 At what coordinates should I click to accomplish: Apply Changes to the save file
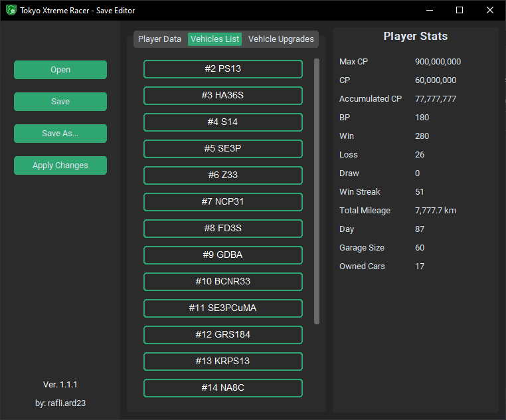pyautogui.click(x=60, y=165)
